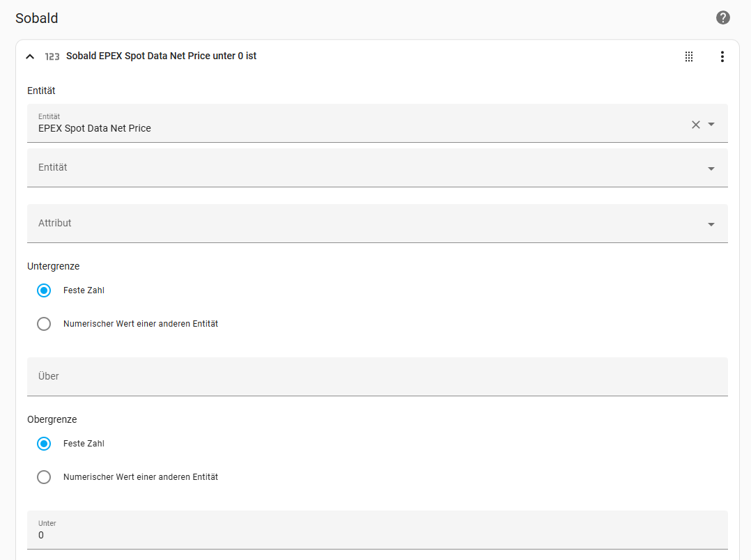Select Feste Zahl under Obergrenze
The height and width of the screenshot is (560, 751).
click(44, 444)
